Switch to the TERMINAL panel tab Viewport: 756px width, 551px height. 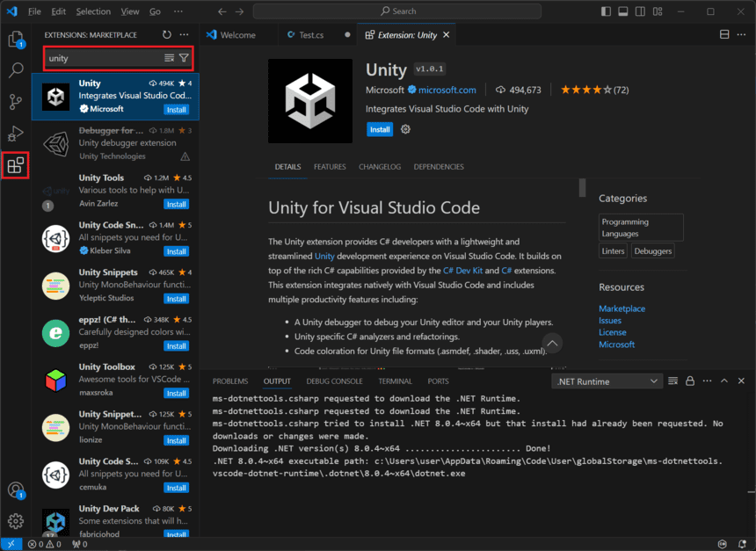click(395, 381)
